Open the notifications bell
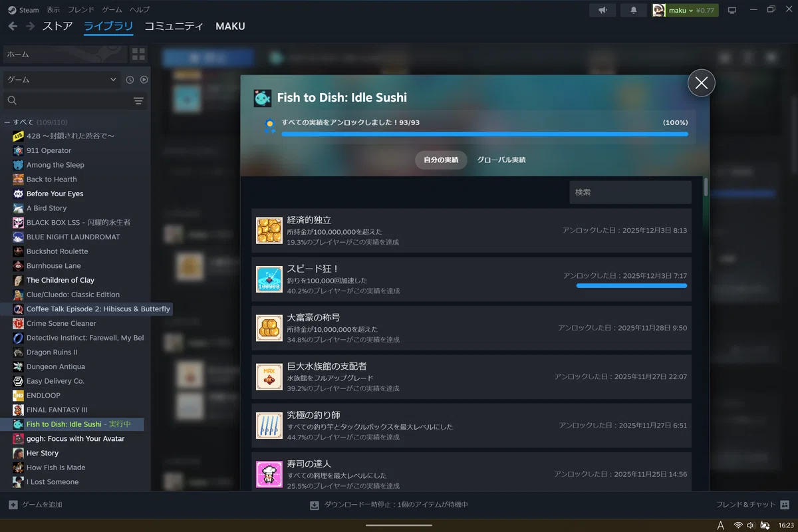 [633, 10]
